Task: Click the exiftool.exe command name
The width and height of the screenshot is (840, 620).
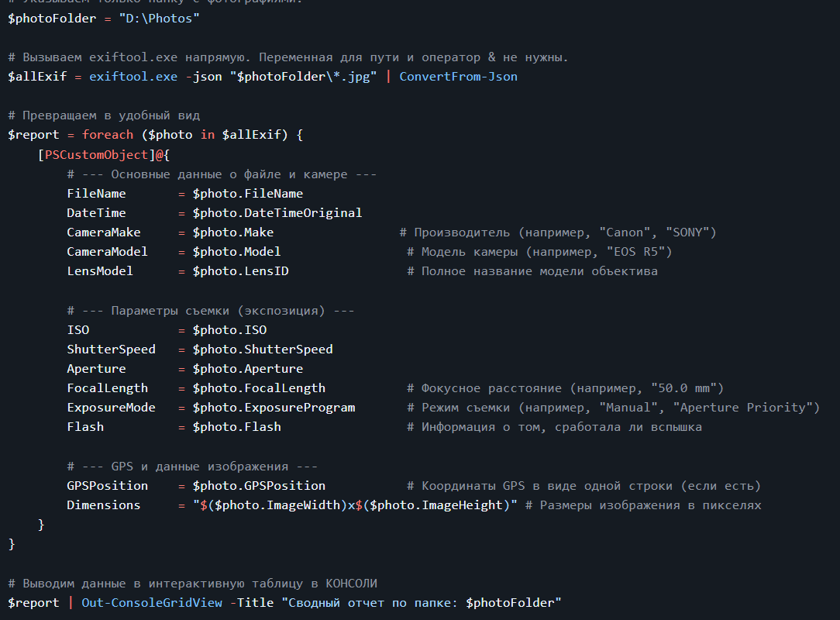Action: pyautogui.click(x=133, y=76)
